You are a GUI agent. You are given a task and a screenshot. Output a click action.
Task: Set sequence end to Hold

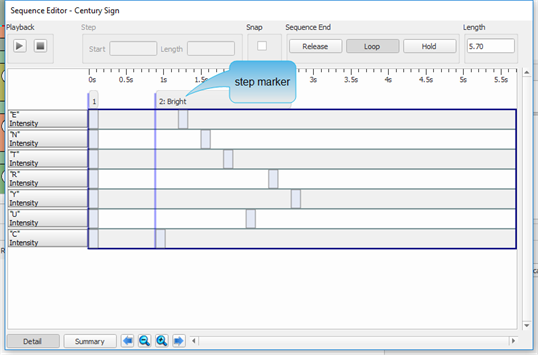tap(429, 46)
